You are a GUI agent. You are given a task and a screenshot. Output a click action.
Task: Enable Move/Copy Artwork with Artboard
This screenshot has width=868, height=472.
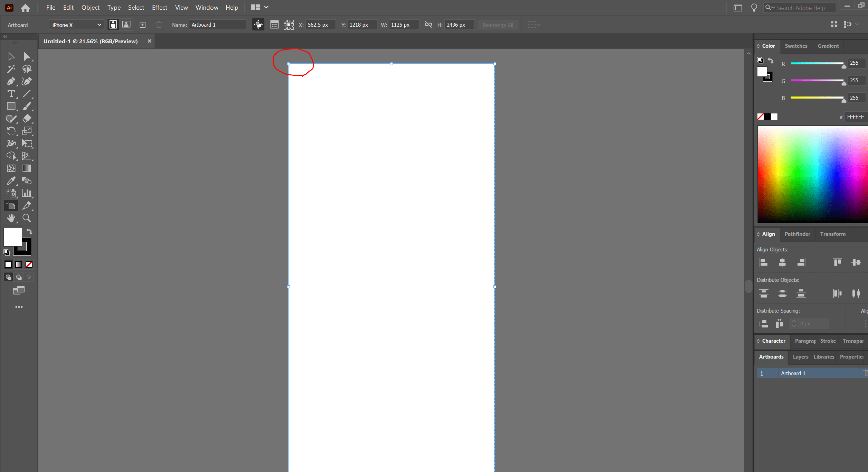pos(258,25)
